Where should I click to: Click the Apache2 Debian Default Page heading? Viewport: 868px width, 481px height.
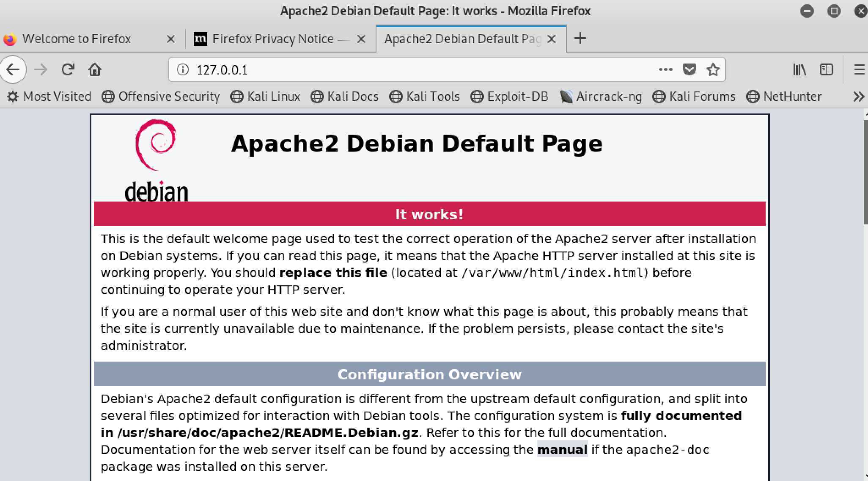417,144
